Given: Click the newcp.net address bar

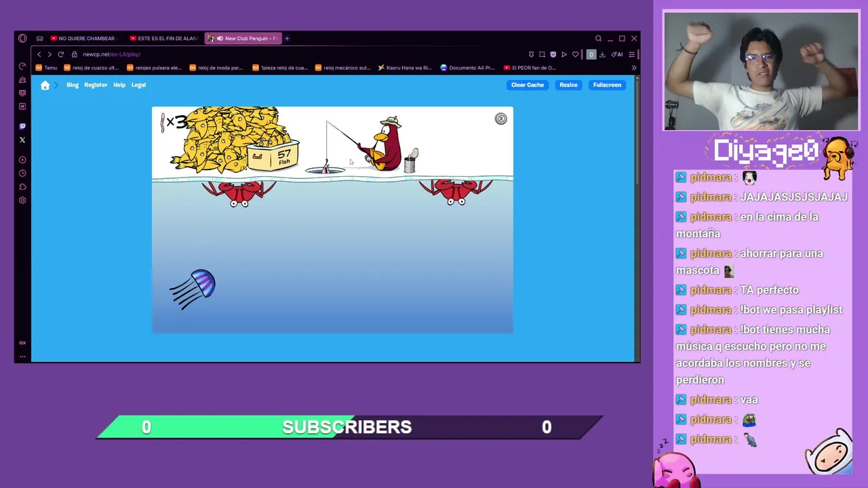Looking at the screenshot, I should [x=298, y=54].
